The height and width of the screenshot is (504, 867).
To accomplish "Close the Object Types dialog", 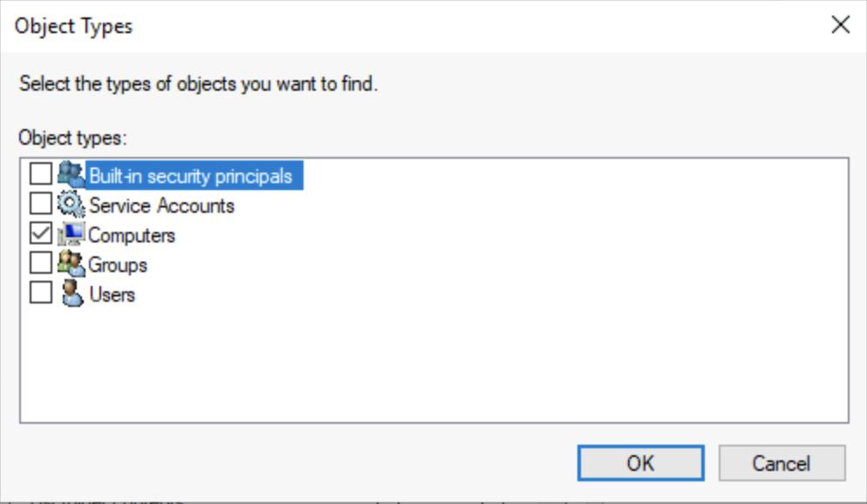I will [839, 25].
